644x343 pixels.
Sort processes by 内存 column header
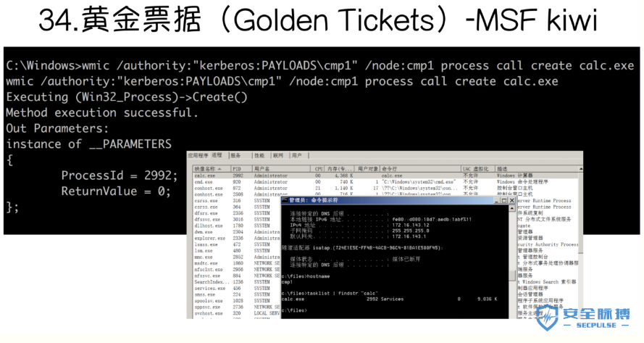pos(340,169)
